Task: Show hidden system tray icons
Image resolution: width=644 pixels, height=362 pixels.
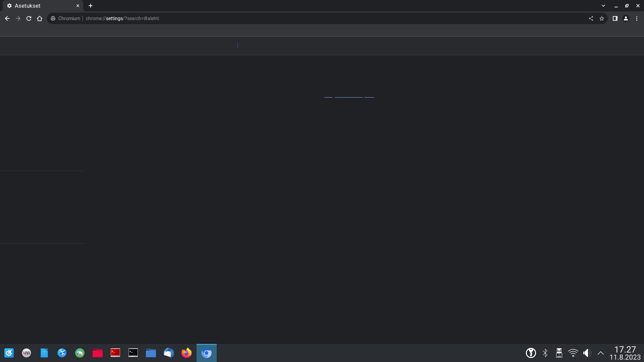Action: pos(601,353)
